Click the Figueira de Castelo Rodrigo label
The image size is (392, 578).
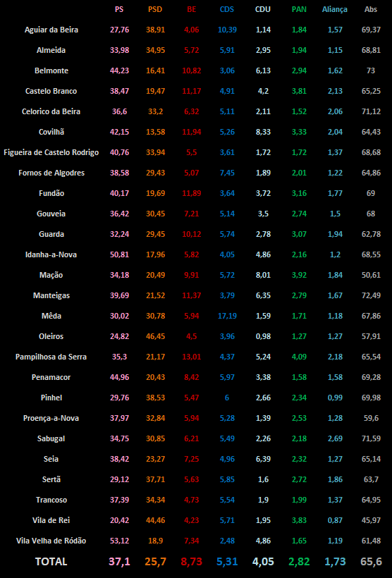coord(51,152)
